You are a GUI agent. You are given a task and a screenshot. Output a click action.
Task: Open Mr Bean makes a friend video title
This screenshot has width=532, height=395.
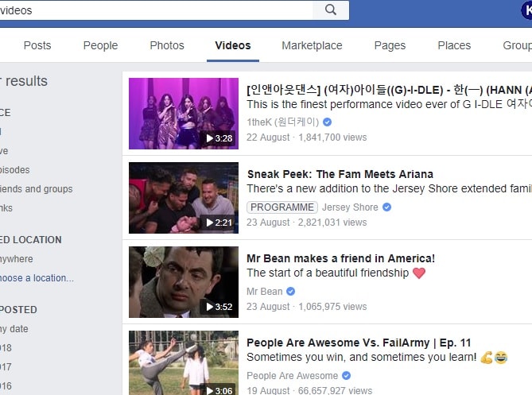[340, 258]
